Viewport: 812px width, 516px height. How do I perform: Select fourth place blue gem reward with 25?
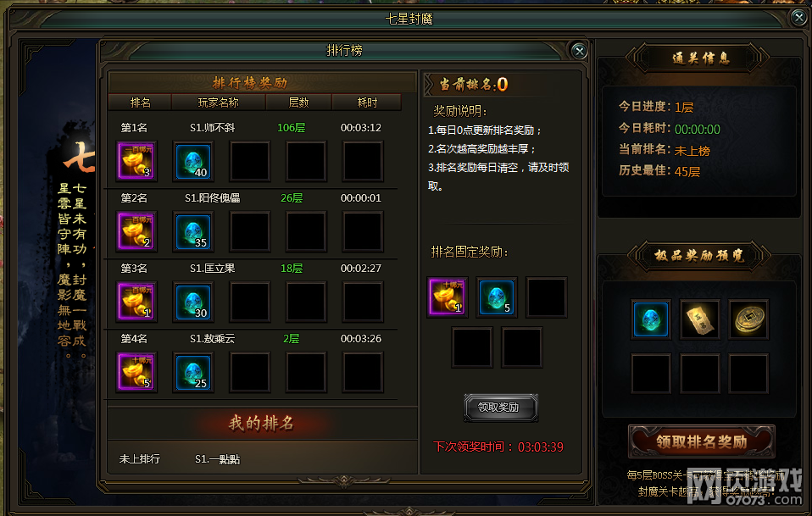(193, 372)
